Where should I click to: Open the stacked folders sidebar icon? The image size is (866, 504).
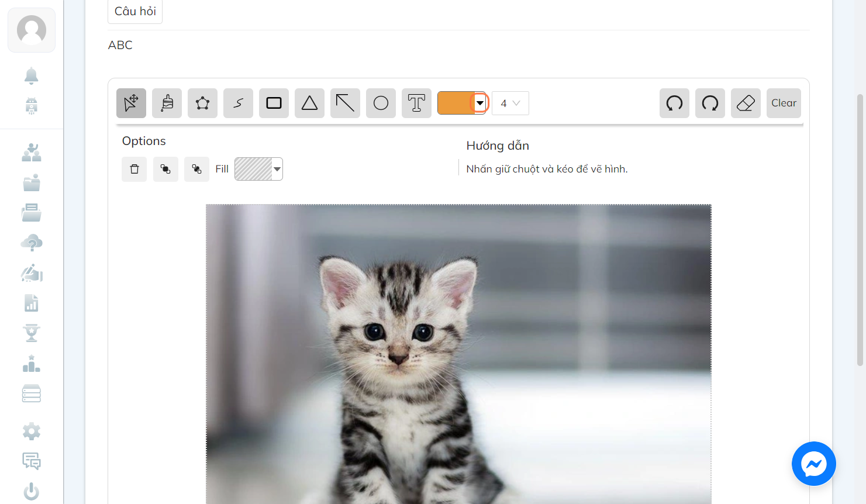coord(32,213)
